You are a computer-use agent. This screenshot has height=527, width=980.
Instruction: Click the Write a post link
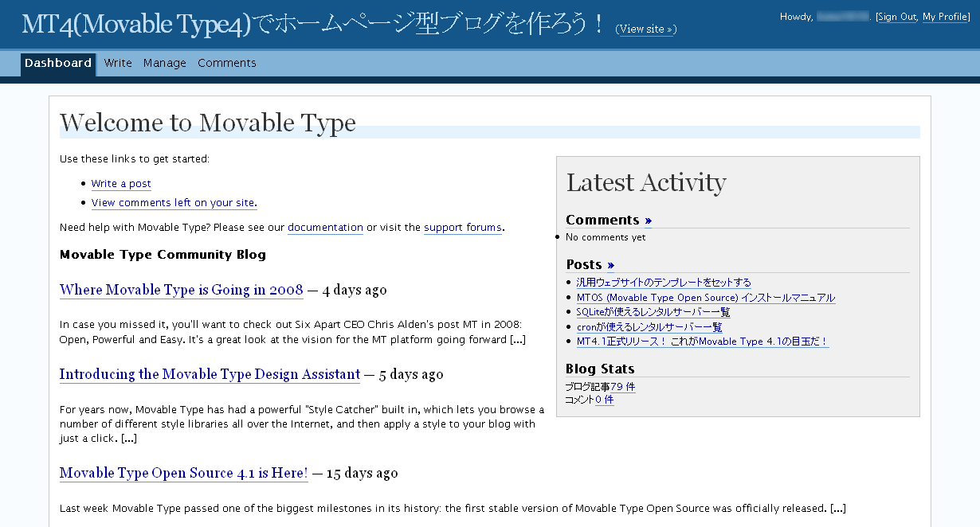(x=121, y=184)
